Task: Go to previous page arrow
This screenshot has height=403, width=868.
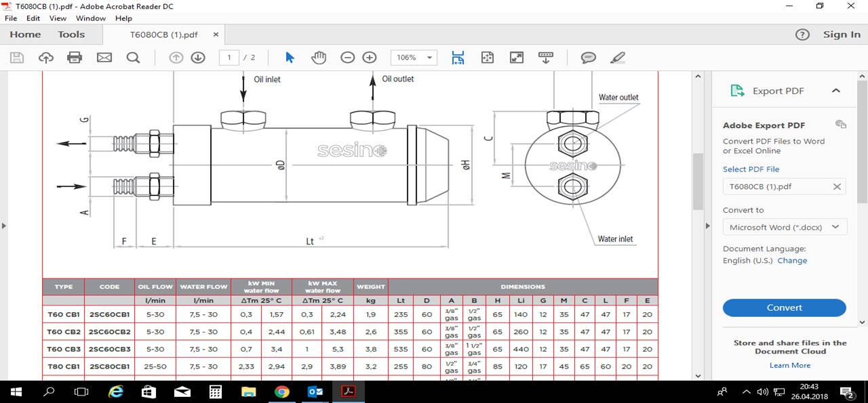Action: pyautogui.click(x=176, y=58)
